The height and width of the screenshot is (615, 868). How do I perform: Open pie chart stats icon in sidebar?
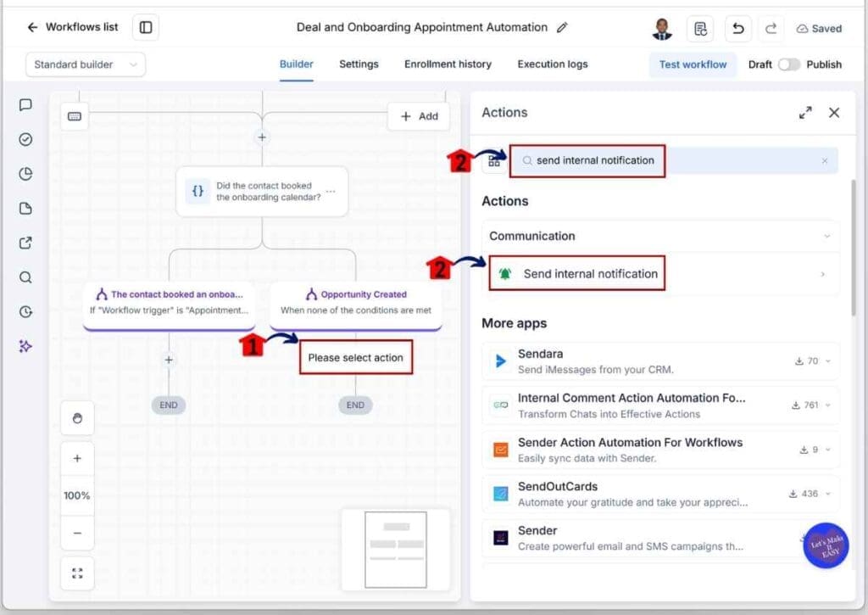click(25, 174)
